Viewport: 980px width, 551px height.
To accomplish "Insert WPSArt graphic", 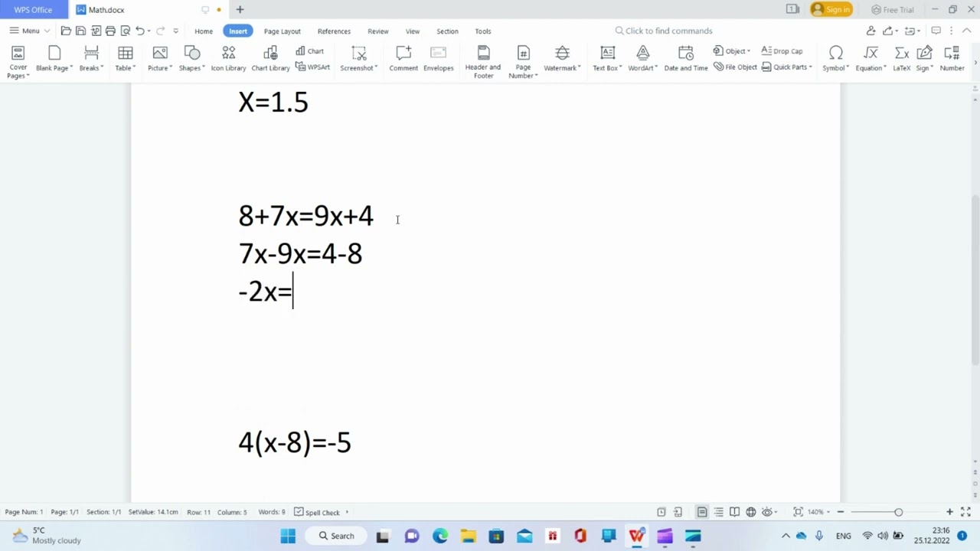I will (312, 67).
